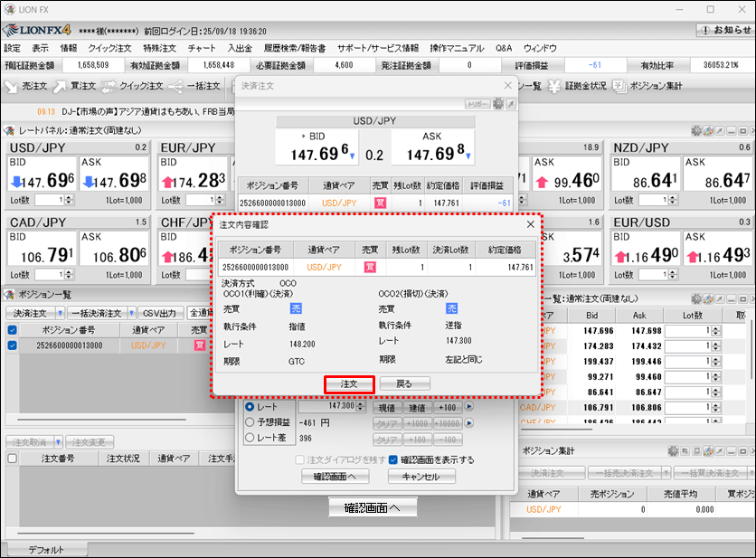Select the レート差 radio button
The image size is (756, 558).
click(x=250, y=437)
